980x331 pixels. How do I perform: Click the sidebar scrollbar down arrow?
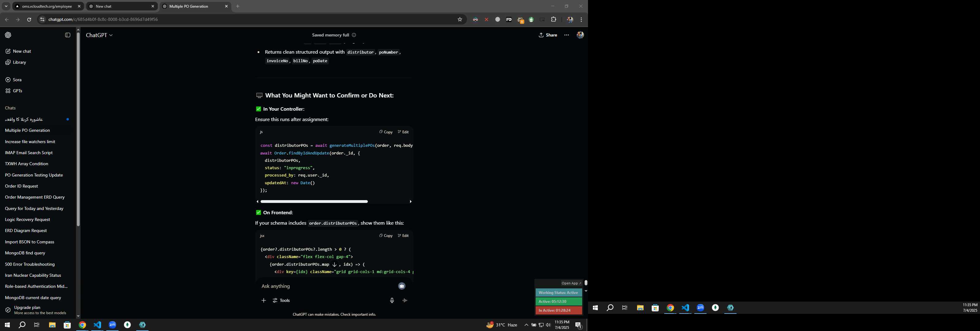pos(78,316)
